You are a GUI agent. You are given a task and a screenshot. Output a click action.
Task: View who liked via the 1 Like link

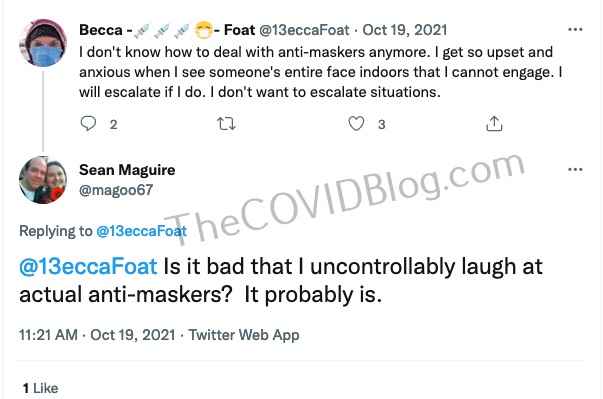[40, 388]
